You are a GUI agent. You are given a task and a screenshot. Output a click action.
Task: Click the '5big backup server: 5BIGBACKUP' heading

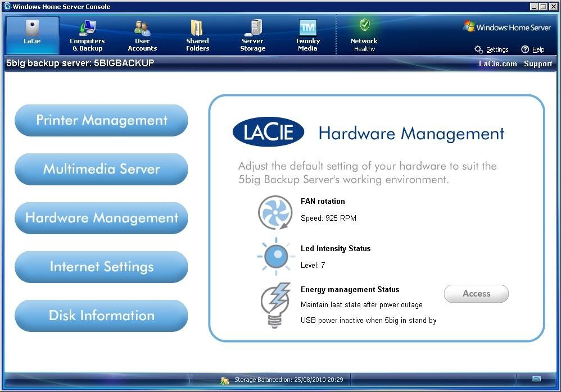80,63
